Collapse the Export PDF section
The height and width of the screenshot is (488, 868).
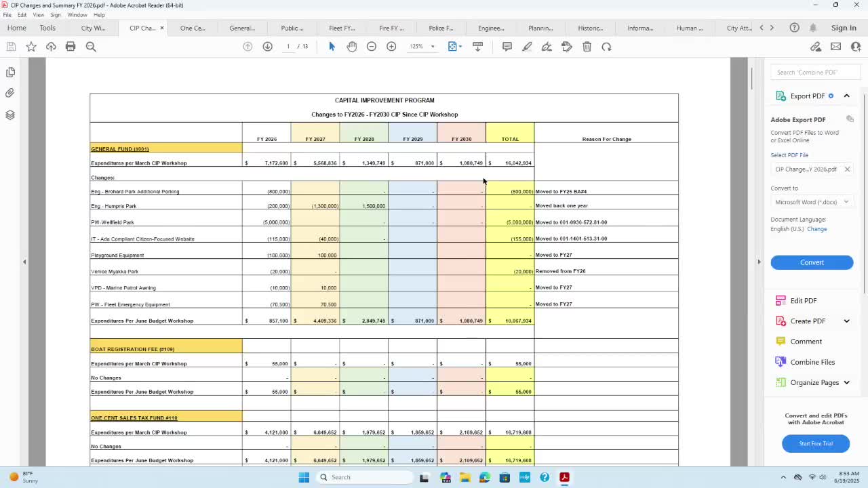pos(846,96)
